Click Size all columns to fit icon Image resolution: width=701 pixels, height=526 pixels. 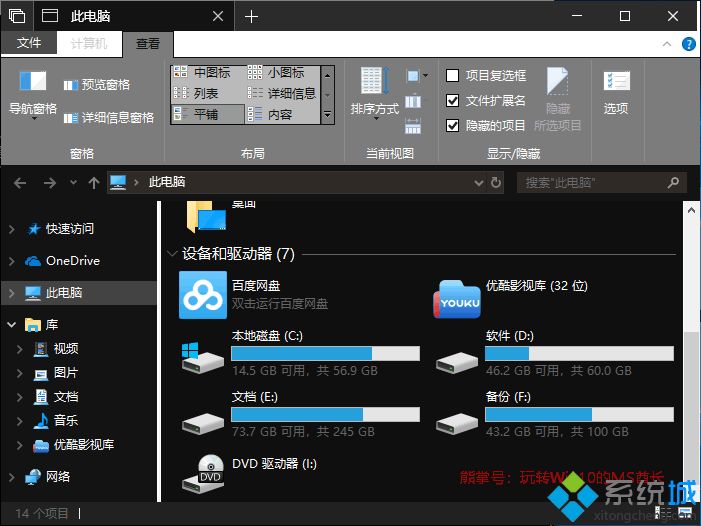tap(413, 126)
